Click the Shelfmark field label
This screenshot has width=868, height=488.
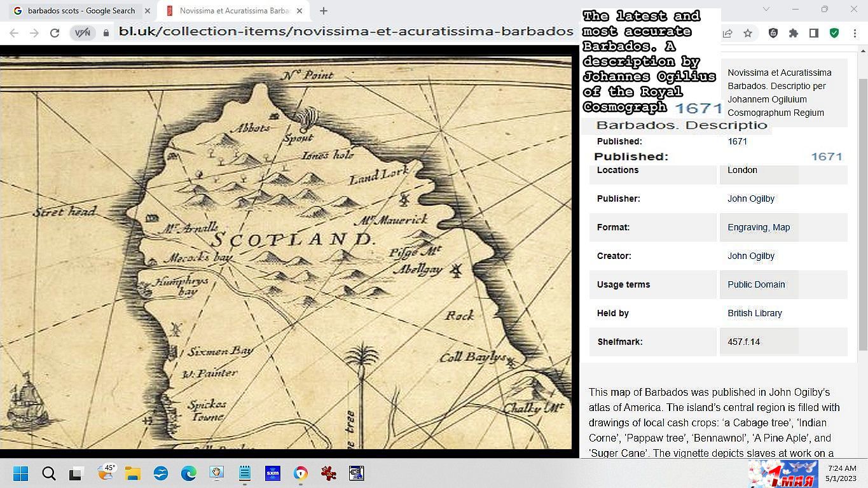[x=620, y=342]
